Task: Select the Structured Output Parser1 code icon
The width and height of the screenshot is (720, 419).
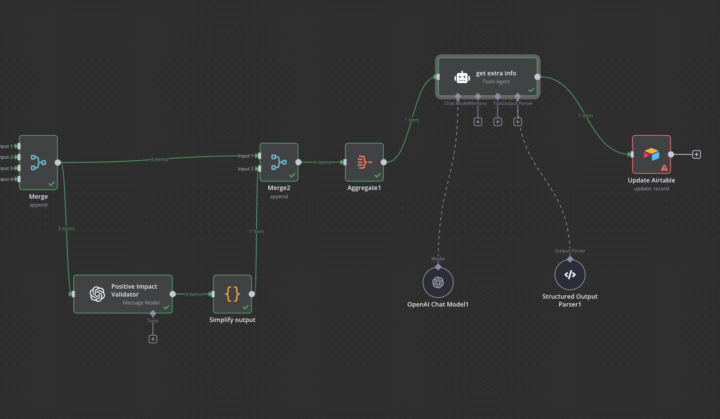Action: 570,275
